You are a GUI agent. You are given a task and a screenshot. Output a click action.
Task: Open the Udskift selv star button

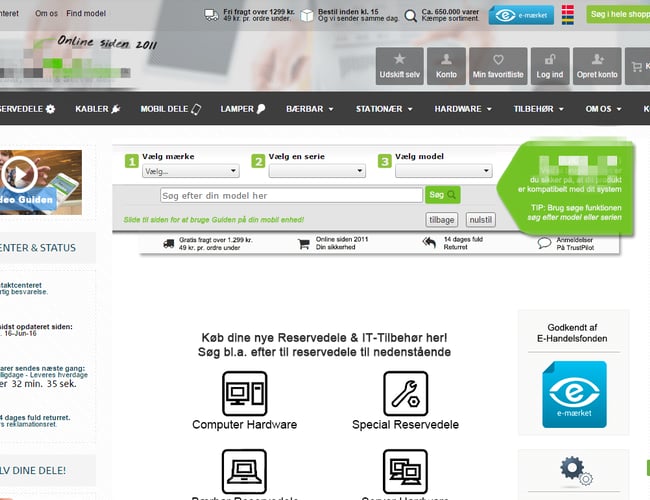(x=400, y=66)
